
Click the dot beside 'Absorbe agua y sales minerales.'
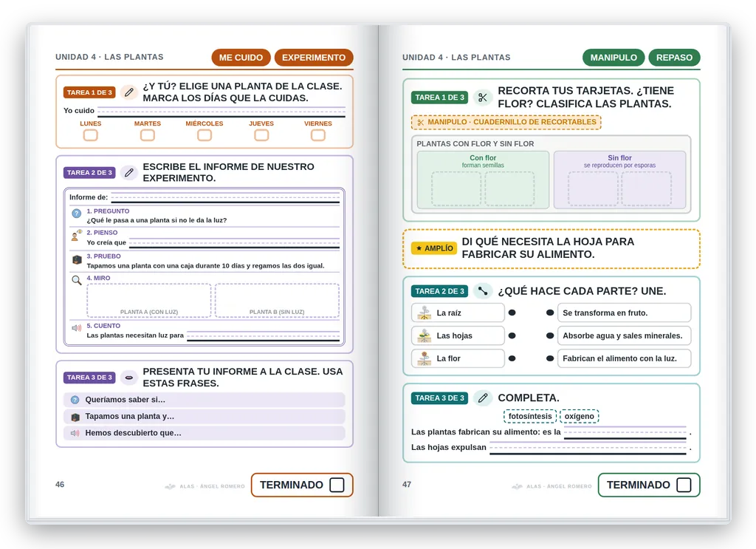(549, 335)
